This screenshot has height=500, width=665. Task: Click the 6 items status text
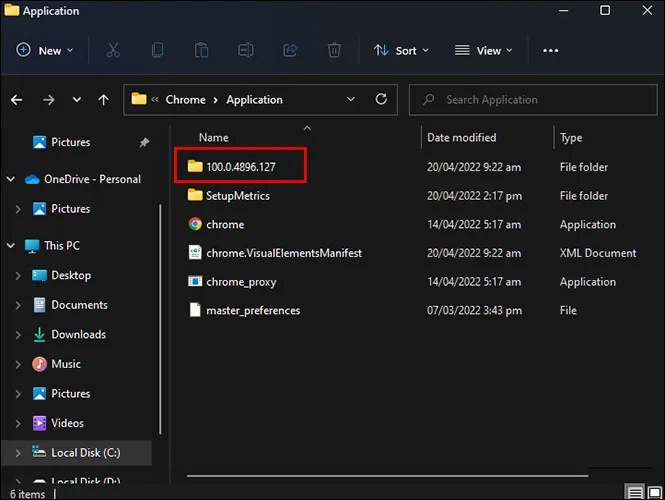click(28, 494)
